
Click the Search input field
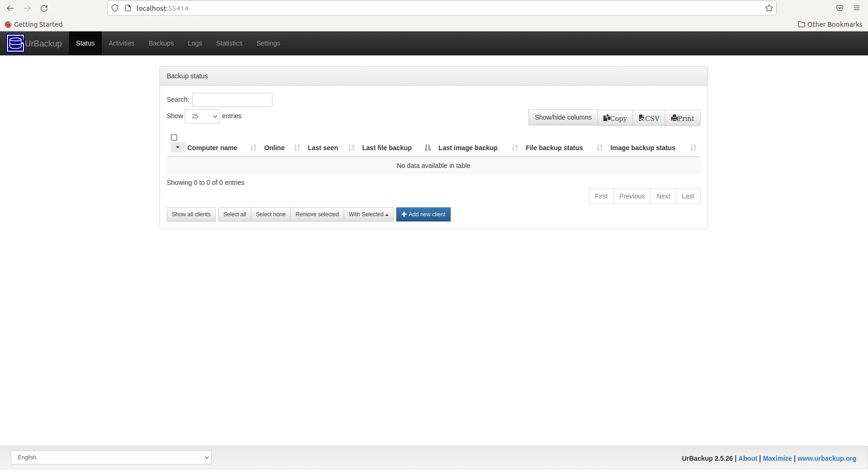(232, 100)
